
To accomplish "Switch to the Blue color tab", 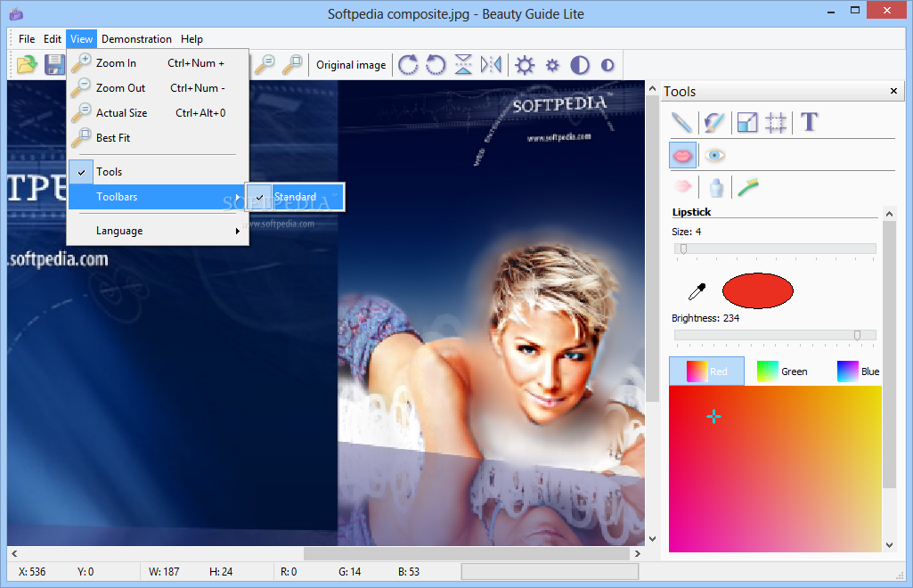I will (x=858, y=371).
